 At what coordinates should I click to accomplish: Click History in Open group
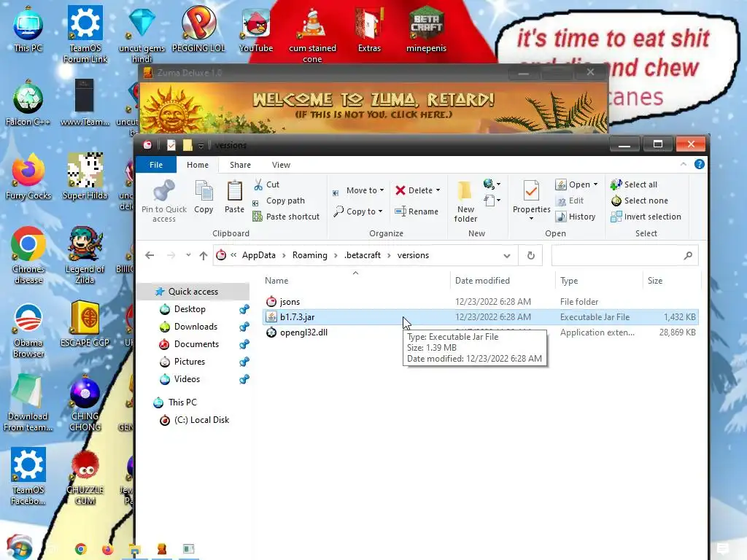(x=576, y=217)
